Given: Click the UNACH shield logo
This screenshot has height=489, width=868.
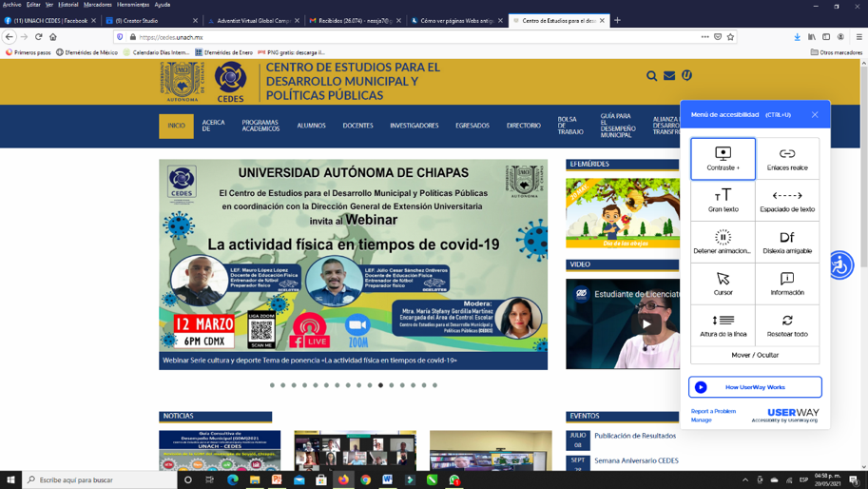Looking at the screenshot, I should point(183,82).
